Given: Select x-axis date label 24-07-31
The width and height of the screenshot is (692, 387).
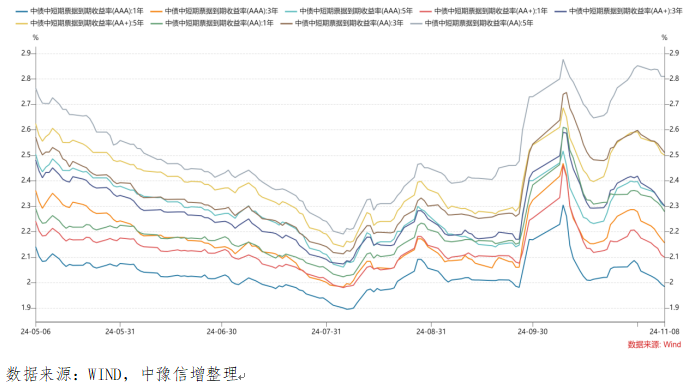Looking at the screenshot, I should pos(326,331).
